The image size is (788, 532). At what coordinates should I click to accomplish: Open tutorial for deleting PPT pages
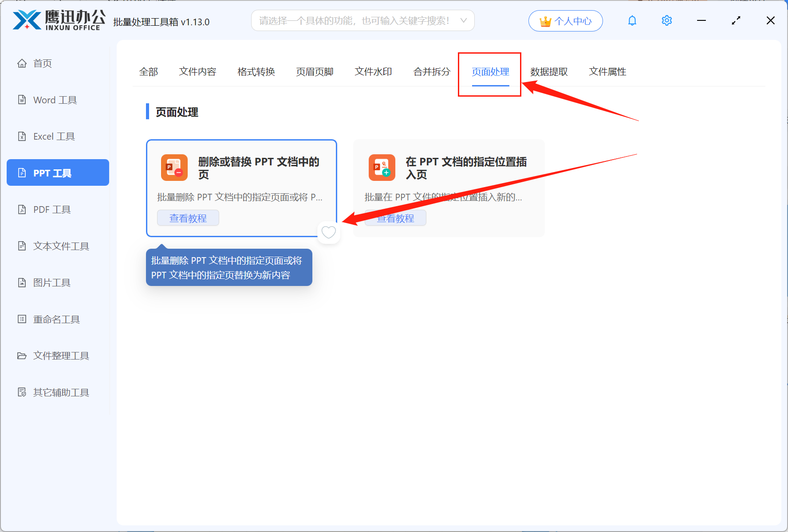click(x=188, y=217)
